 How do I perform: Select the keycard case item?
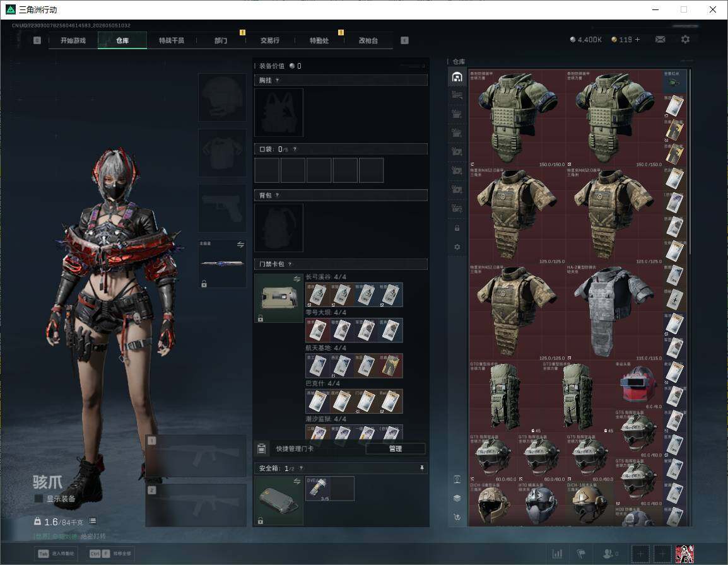point(279,298)
